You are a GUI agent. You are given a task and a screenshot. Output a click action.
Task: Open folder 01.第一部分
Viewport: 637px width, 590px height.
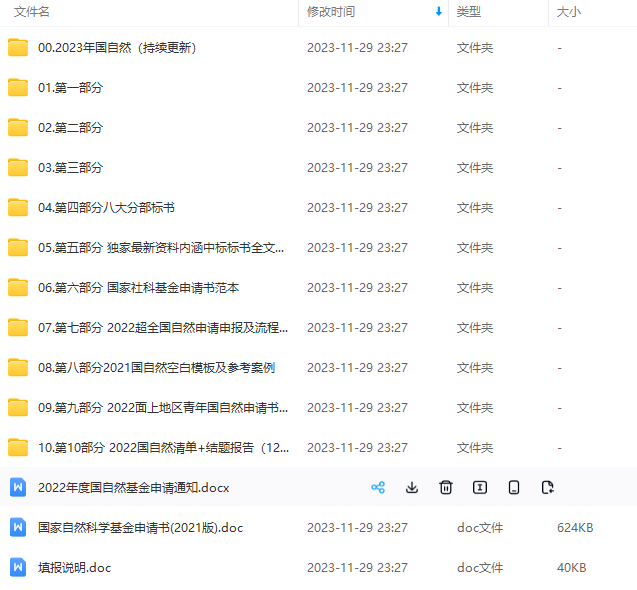click(70, 87)
